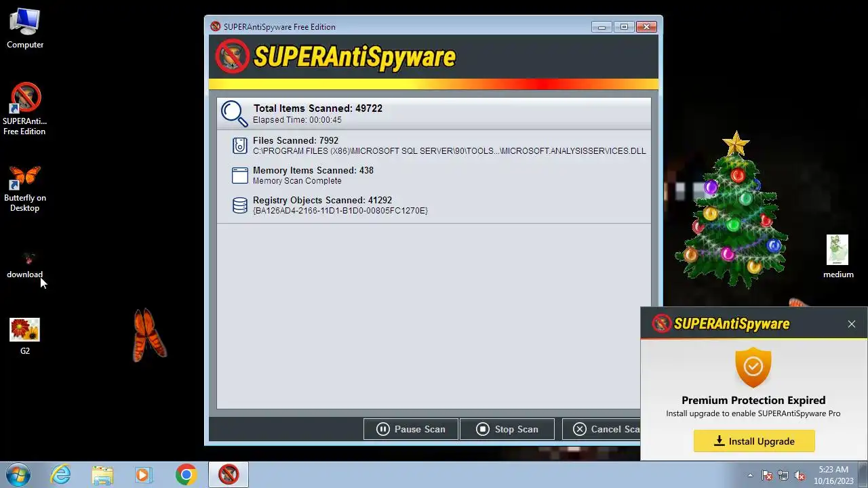This screenshot has height=488, width=868.
Task: Click the Action Center flag tray icon
Action: [767, 475]
